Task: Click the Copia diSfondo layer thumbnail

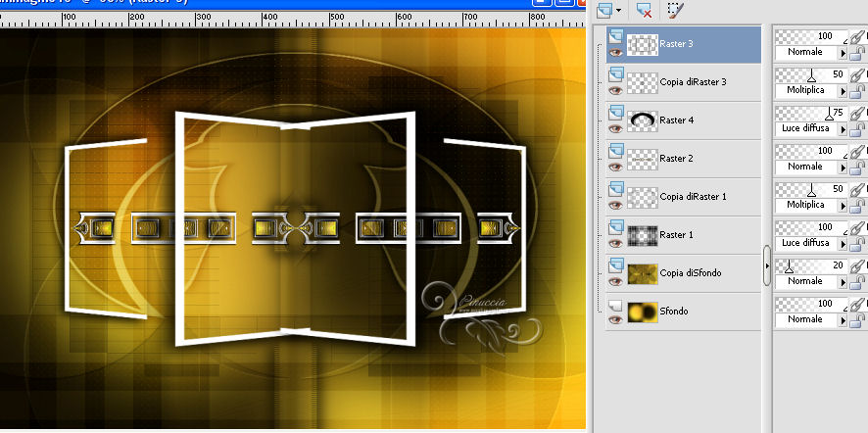Action: (643, 273)
